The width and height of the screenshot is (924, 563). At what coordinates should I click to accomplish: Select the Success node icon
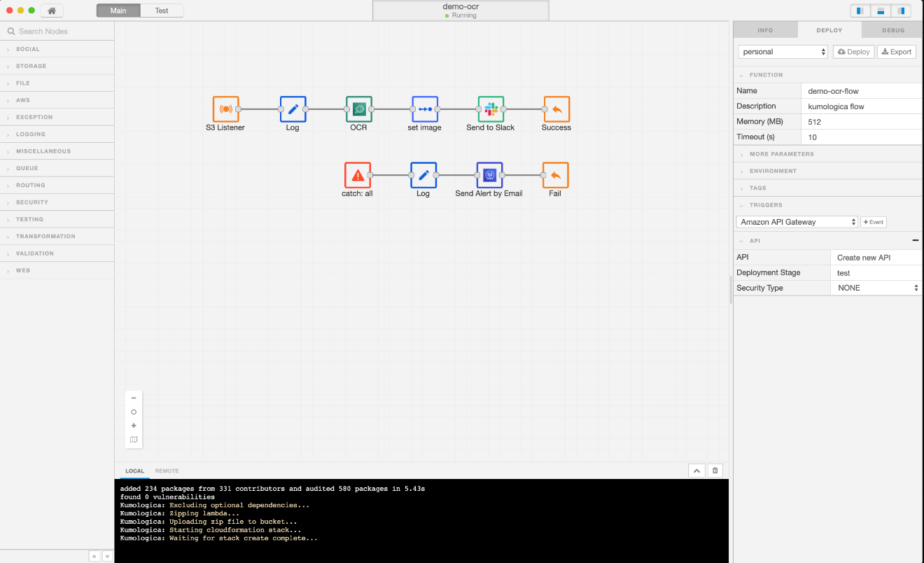click(x=556, y=109)
